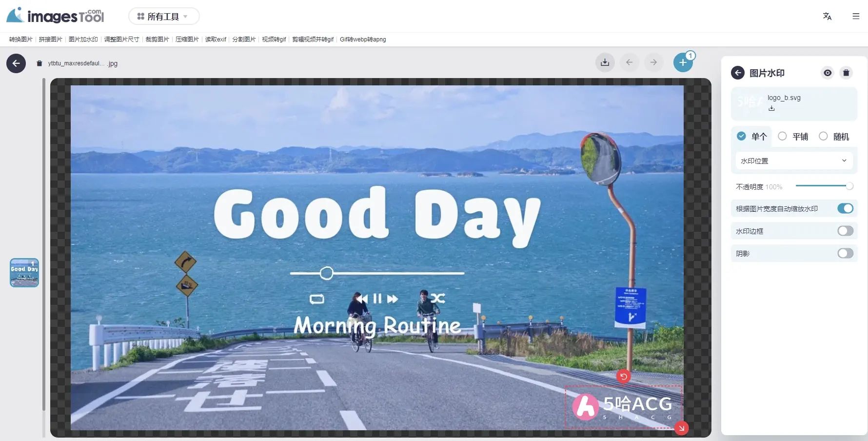Image resolution: width=868 pixels, height=441 pixels.
Task: Disable the 根据图片宽度自动缩放水印 toggle
Action: pyautogui.click(x=845, y=208)
